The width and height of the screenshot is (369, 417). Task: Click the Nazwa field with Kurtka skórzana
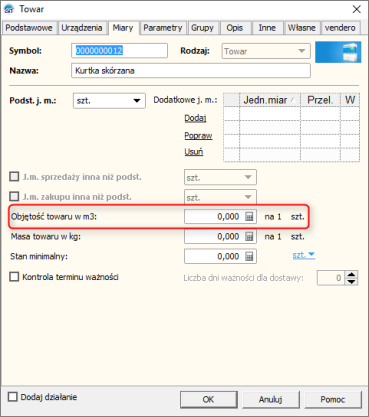(191, 71)
